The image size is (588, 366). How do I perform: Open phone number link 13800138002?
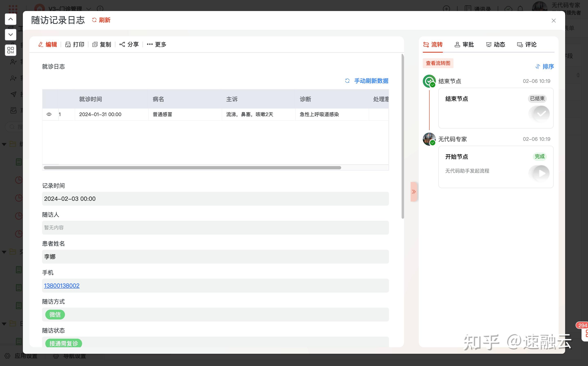(62, 286)
